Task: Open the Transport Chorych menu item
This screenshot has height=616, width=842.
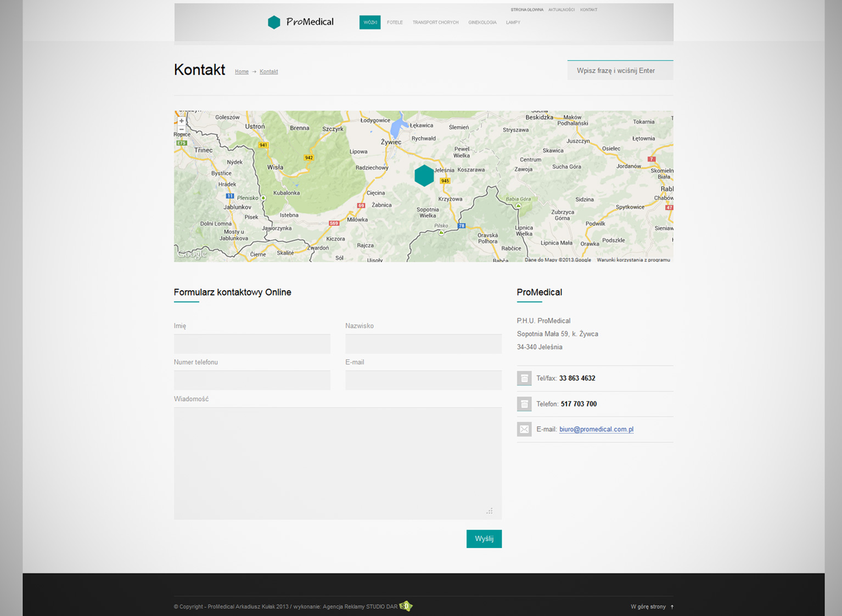Action: click(435, 22)
